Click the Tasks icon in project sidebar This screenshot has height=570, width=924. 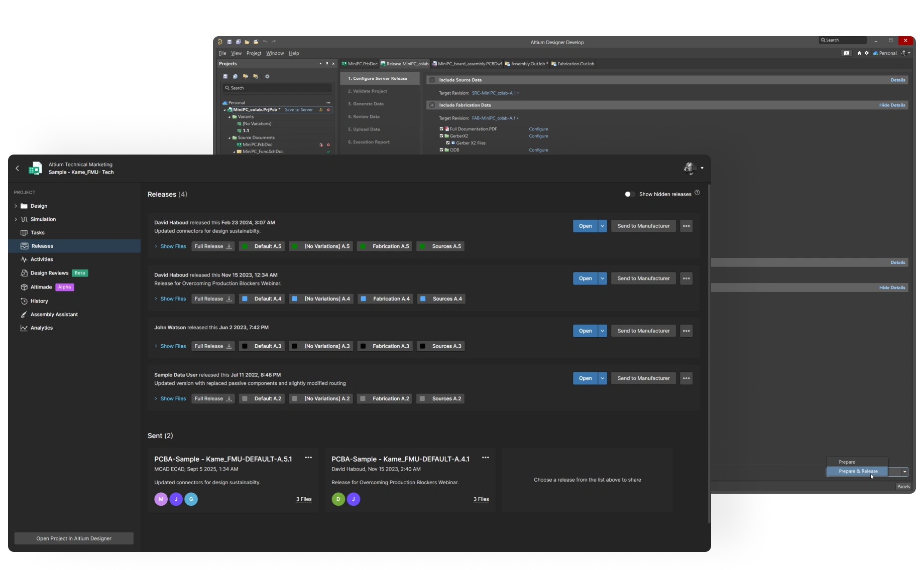tap(24, 233)
